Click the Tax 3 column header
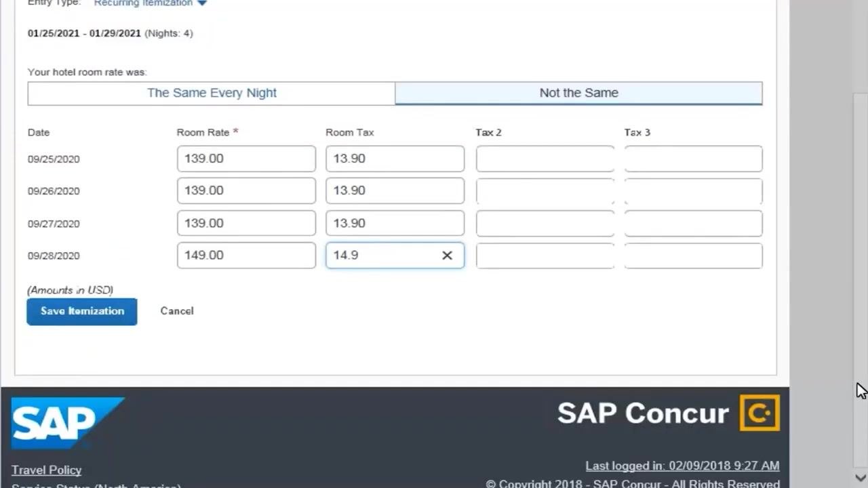The height and width of the screenshot is (488, 868). click(637, 132)
